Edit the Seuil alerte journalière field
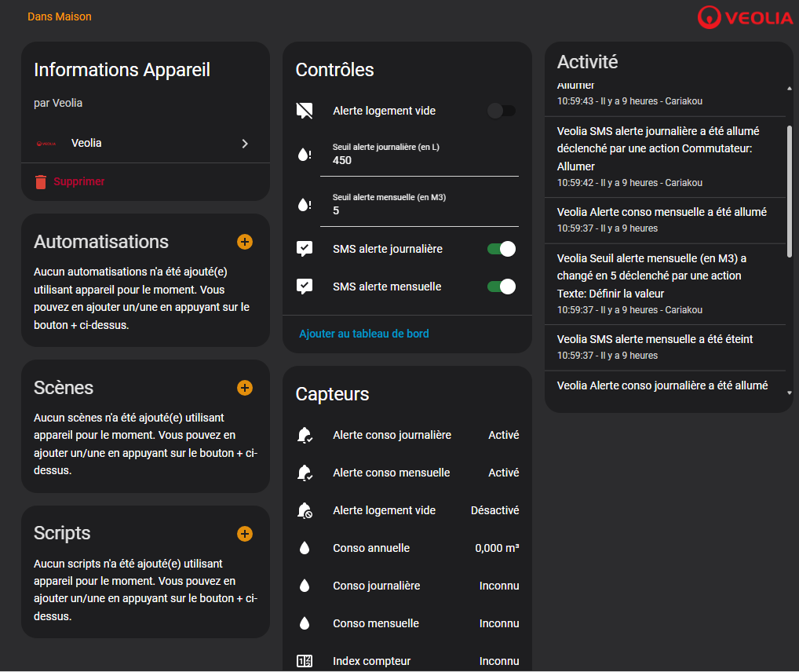799x672 pixels. [x=419, y=160]
